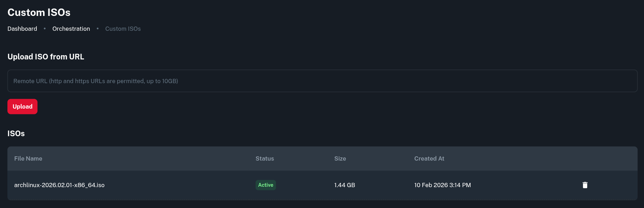Delete the archlinux ISO using trash icon
Image resolution: width=644 pixels, height=208 pixels.
tap(585, 185)
